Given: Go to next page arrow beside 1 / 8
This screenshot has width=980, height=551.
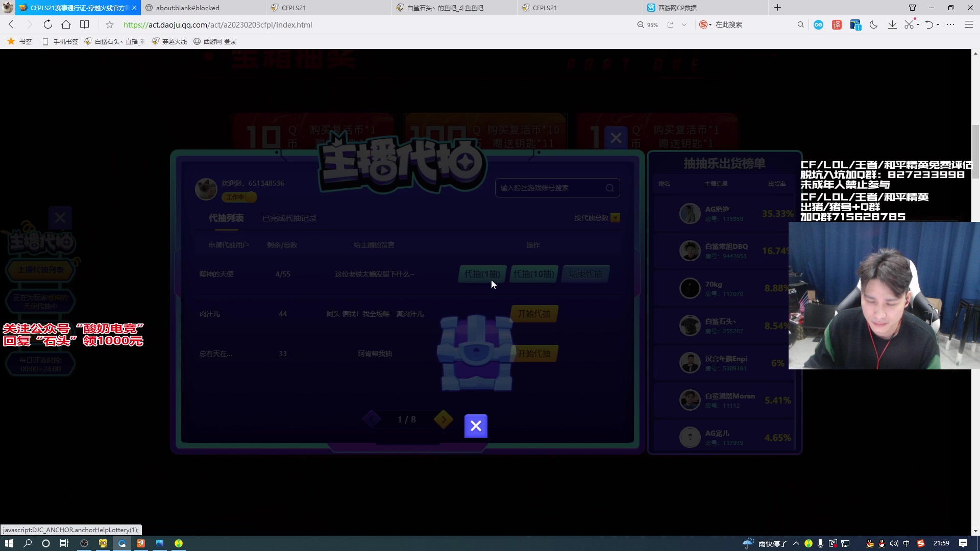Looking at the screenshot, I should click(444, 419).
